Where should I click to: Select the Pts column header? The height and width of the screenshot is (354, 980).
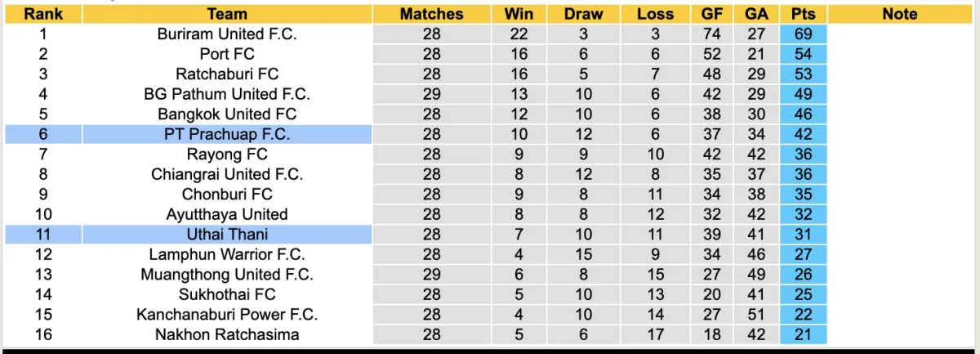click(804, 14)
